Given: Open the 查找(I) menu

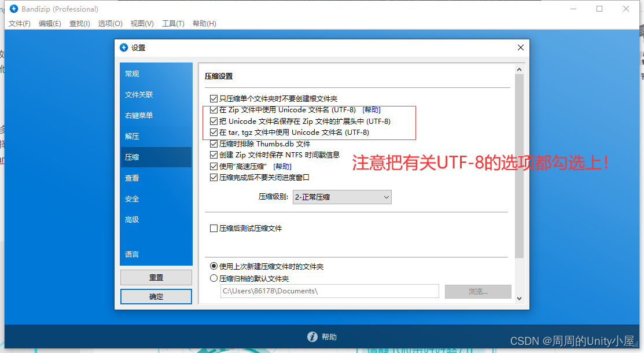Looking at the screenshot, I should (80, 23).
